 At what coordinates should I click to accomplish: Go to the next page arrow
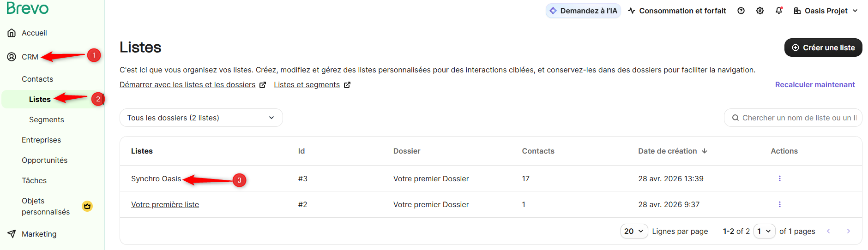pos(848,231)
